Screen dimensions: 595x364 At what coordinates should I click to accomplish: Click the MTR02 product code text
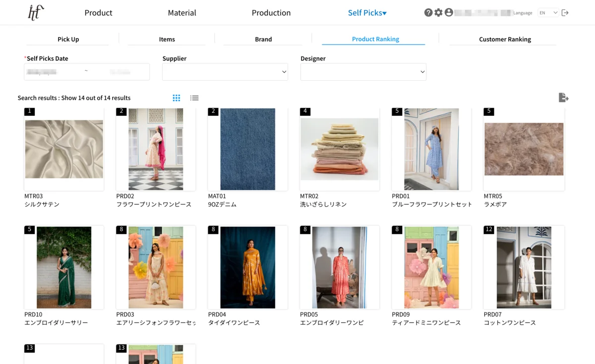(309, 196)
